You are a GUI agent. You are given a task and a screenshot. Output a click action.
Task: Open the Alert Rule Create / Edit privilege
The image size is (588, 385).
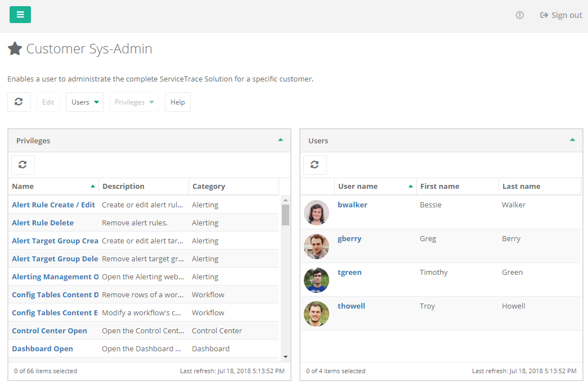pos(53,205)
